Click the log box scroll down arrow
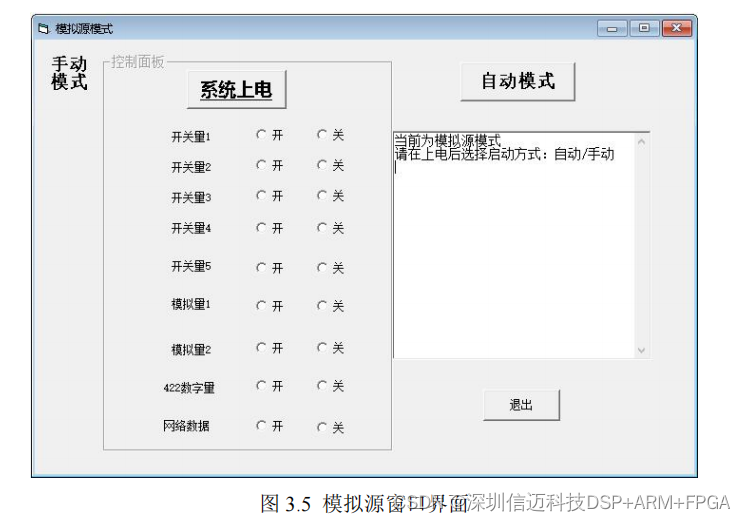 pos(641,350)
